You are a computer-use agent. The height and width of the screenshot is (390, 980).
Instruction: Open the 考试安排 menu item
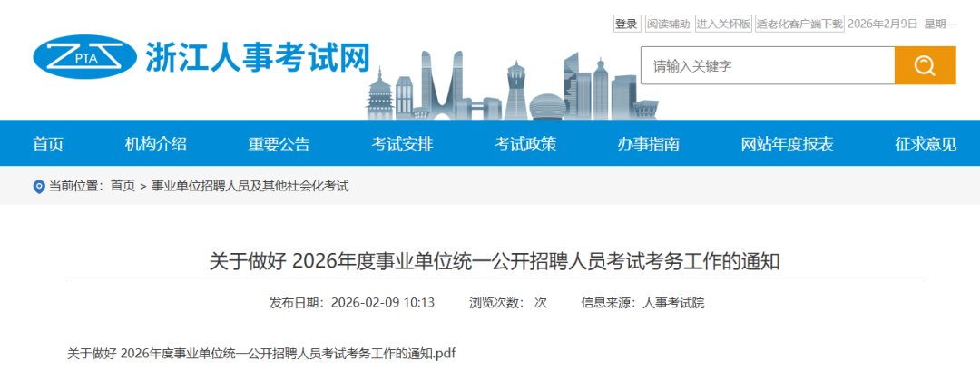point(402,143)
